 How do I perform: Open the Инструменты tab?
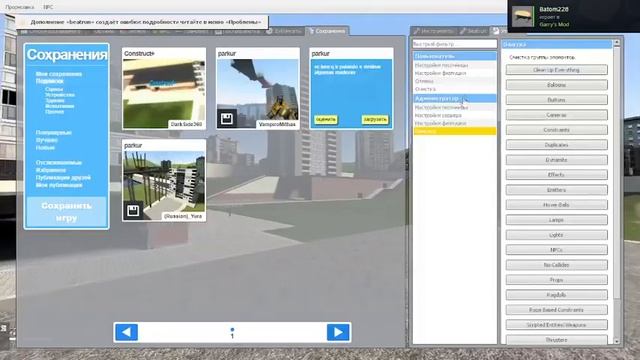click(433, 31)
